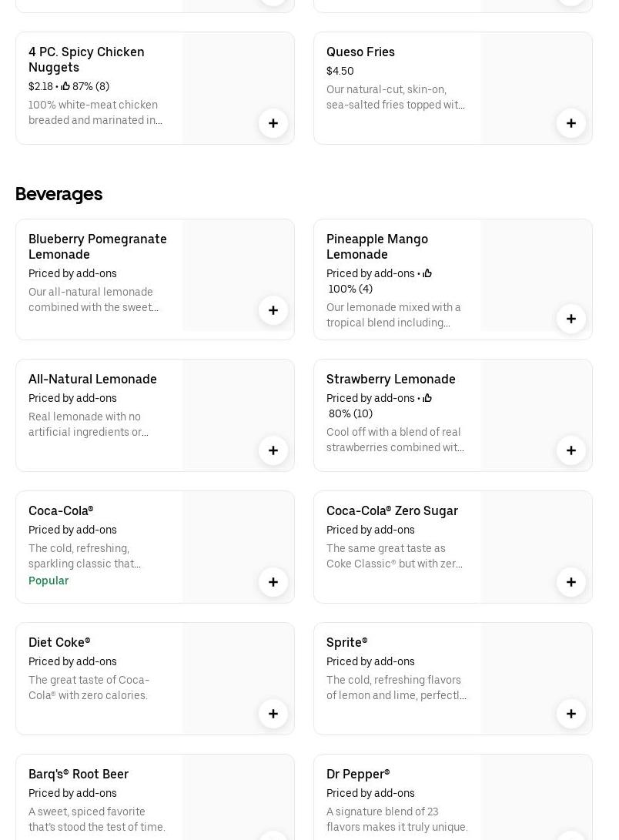
Task: Add Coca-Cola Zero Sugar with plus icon
Action: 571,582
